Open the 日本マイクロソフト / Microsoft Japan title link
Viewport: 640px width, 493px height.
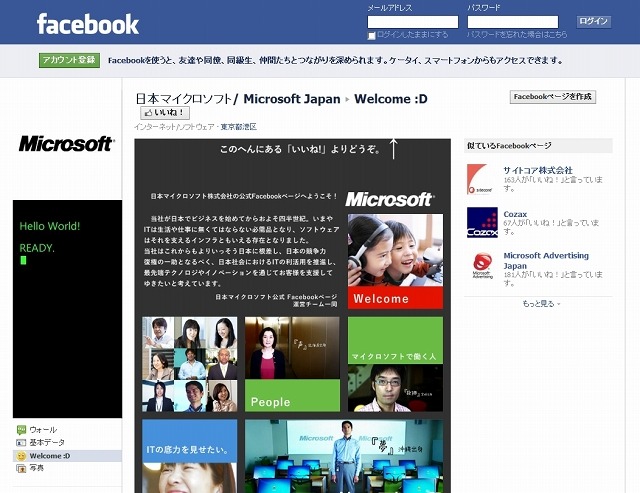(x=238, y=99)
